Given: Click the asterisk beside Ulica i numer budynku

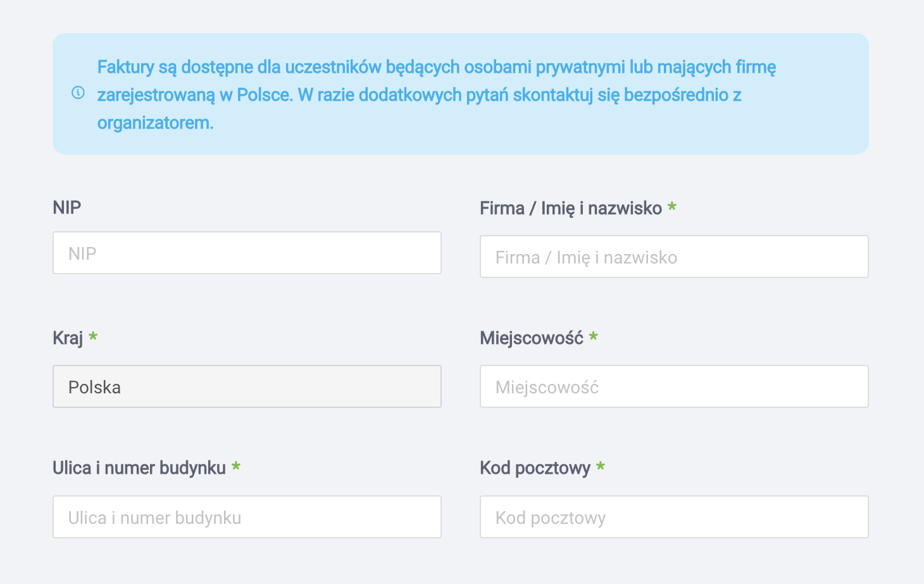Looking at the screenshot, I should pyautogui.click(x=236, y=467).
